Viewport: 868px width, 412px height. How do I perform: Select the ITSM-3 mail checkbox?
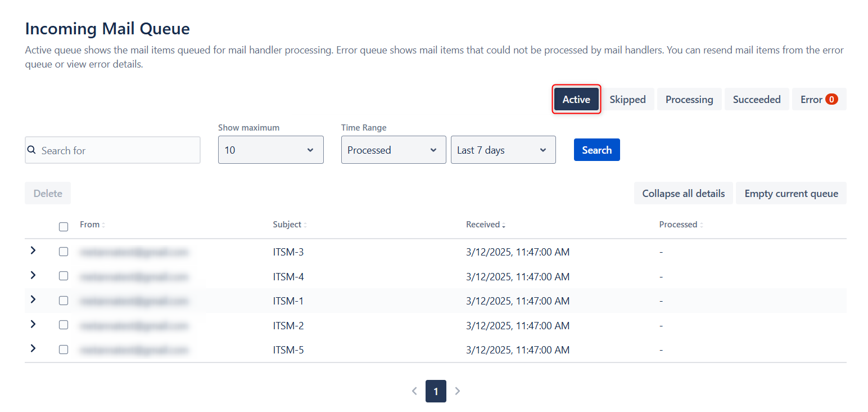pyautogui.click(x=64, y=252)
